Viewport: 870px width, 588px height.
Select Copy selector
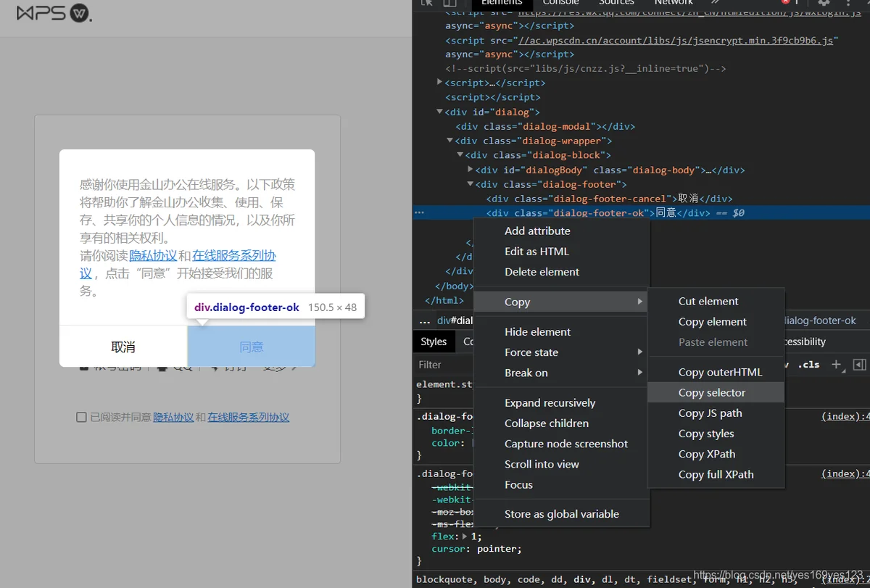coord(716,392)
